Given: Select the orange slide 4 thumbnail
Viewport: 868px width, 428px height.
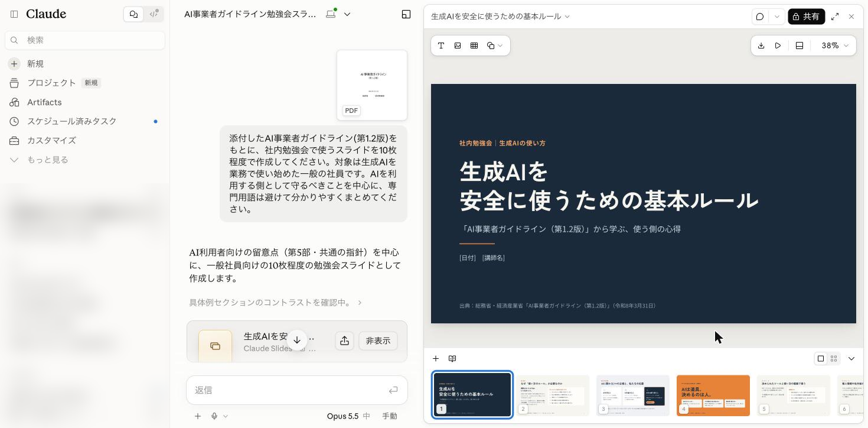Looking at the screenshot, I should (713, 395).
